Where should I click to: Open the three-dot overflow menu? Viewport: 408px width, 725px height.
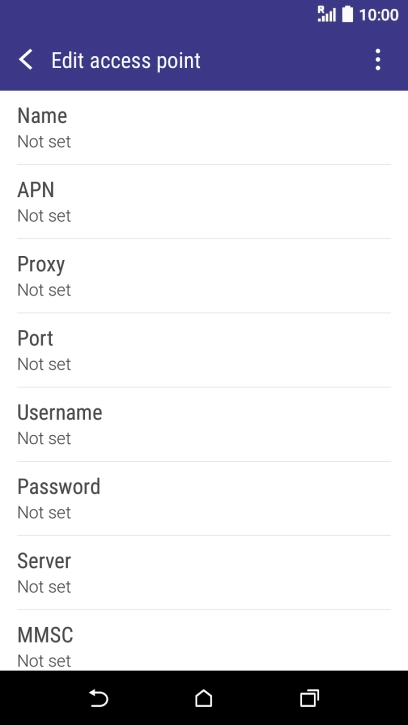coord(378,60)
